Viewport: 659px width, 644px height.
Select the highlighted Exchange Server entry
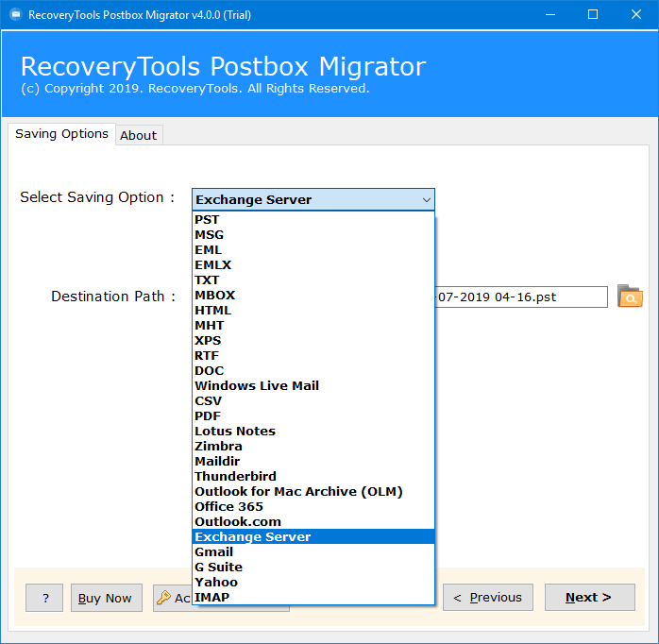313,536
